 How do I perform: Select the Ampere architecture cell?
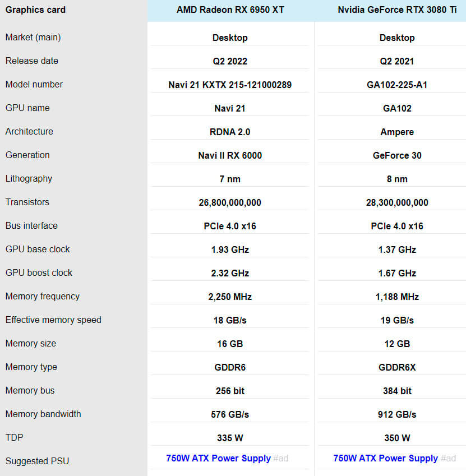397,132
